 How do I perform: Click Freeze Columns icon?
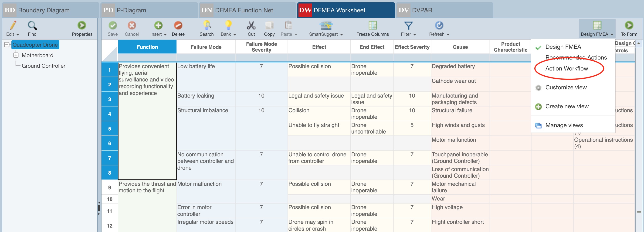[x=372, y=25]
